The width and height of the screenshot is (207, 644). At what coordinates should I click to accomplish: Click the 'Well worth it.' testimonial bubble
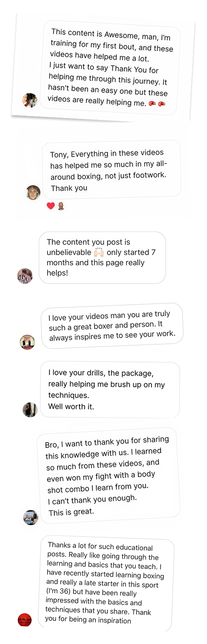pos(110,390)
